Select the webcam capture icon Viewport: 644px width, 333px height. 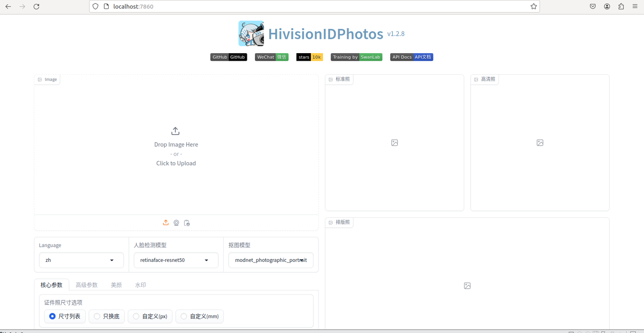click(176, 222)
